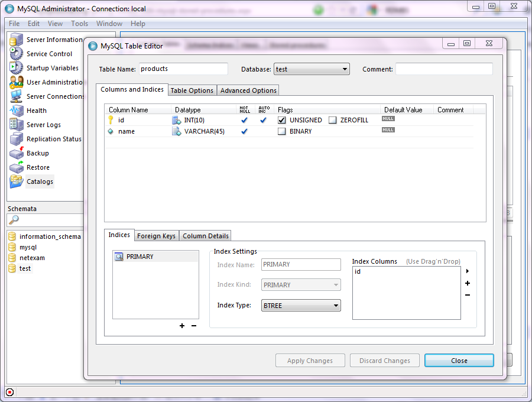Click NULL default value of name column

coord(388,130)
